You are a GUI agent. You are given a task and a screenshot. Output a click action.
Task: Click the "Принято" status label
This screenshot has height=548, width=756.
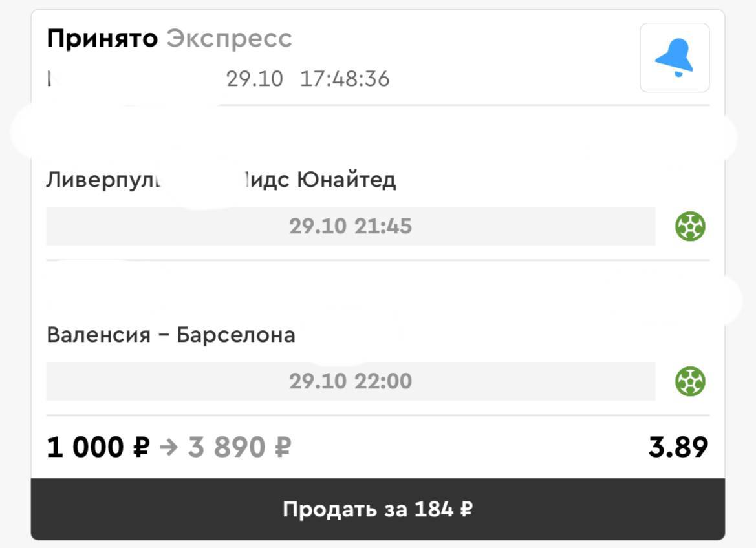pos(102,39)
